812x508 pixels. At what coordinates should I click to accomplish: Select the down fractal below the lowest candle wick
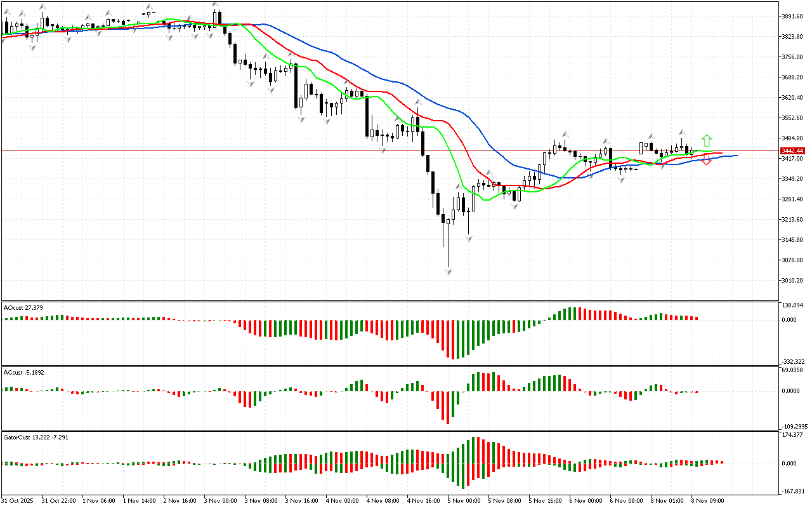click(449, 272)
